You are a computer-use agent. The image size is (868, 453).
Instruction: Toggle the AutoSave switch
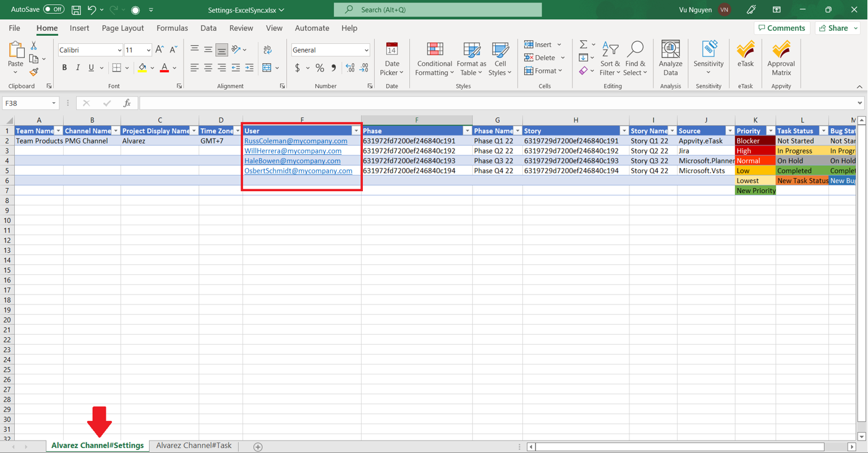pos(54,10)
